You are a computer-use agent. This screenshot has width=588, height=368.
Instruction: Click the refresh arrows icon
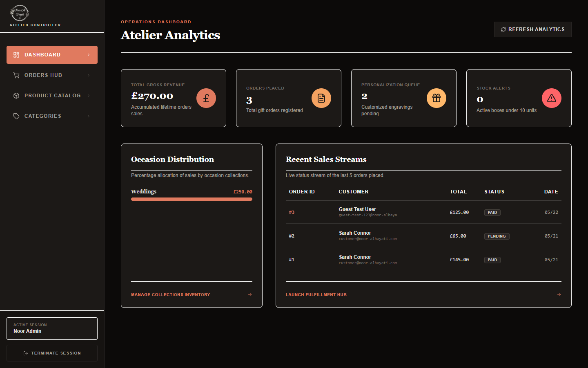(503, 29)
